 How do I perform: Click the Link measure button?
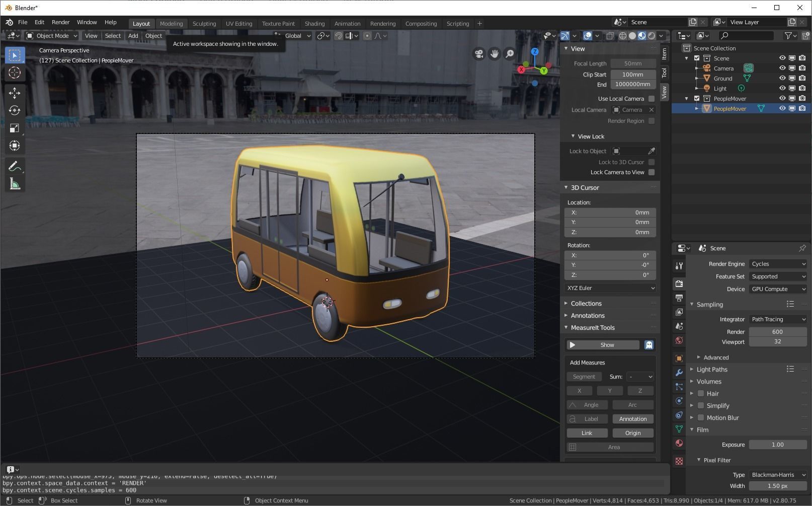(x=587, y=433)
